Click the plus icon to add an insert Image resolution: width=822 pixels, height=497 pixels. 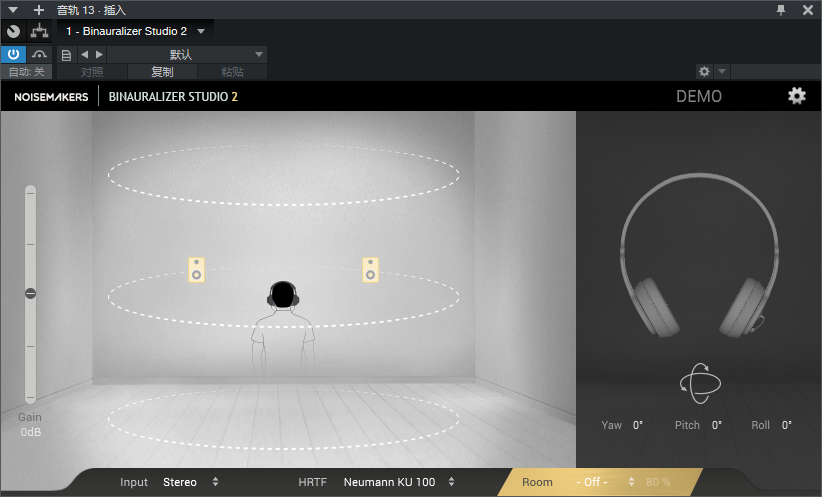(x=39, y=9)
